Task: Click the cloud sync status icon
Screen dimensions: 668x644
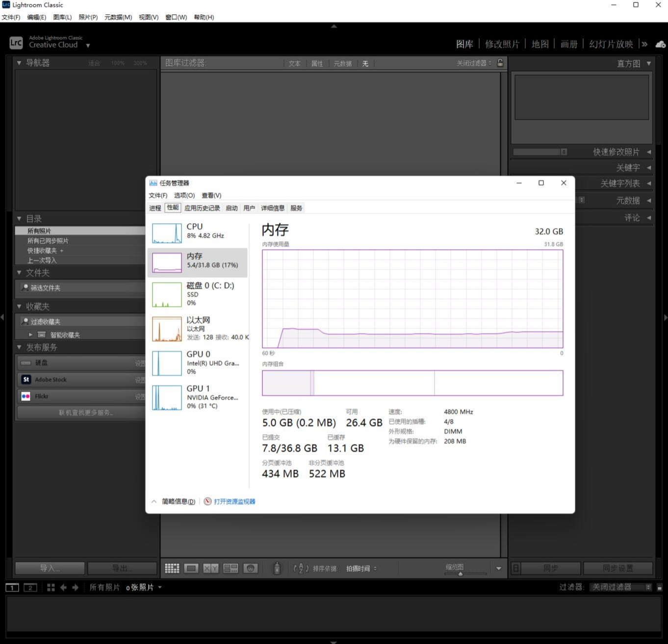Action: (660, 44)
